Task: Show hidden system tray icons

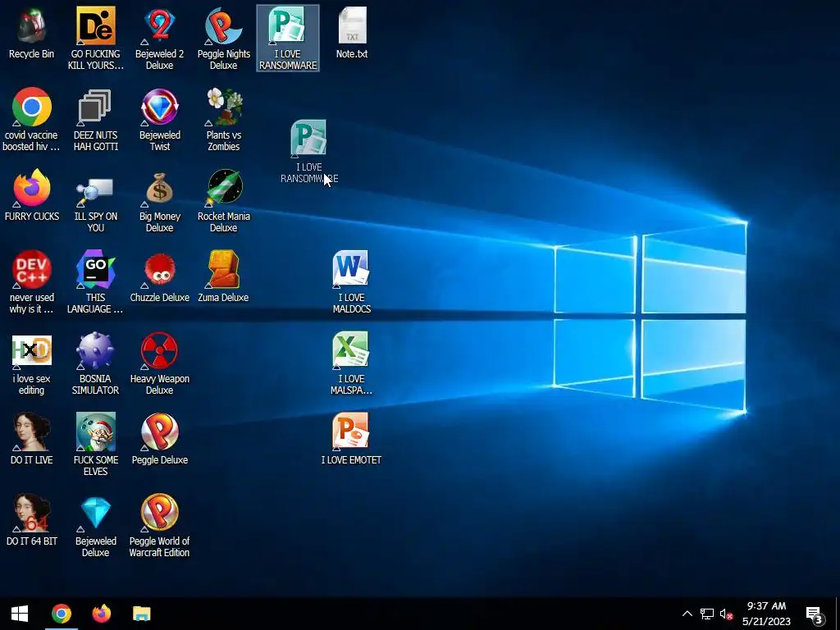Action: point(687,614)
